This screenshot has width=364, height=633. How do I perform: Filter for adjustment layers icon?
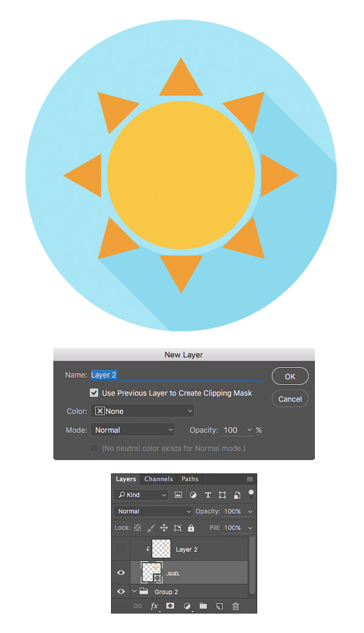(x=193, y=495)
